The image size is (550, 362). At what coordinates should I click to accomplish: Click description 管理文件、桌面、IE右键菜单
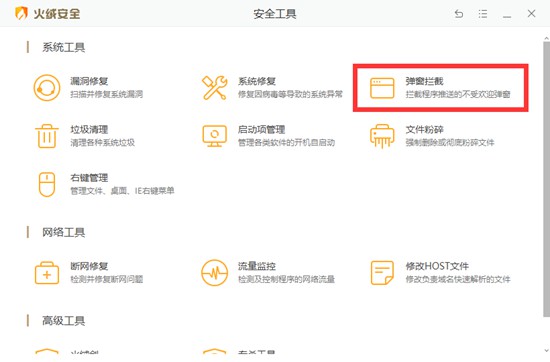[x=122, y=191]
